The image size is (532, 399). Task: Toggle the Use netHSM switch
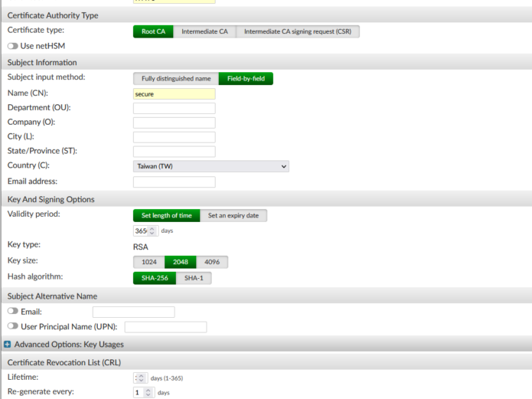pyautogui.click(x=13, y=46)
